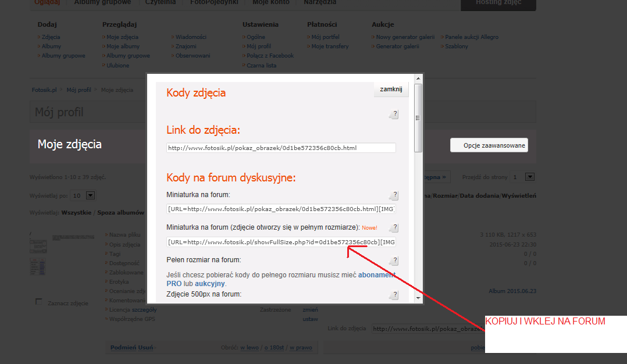This screenshot has width=627, height=364.
Task: Sort photos by 'Wyświetleń'
Action: [x=519, y=196]
